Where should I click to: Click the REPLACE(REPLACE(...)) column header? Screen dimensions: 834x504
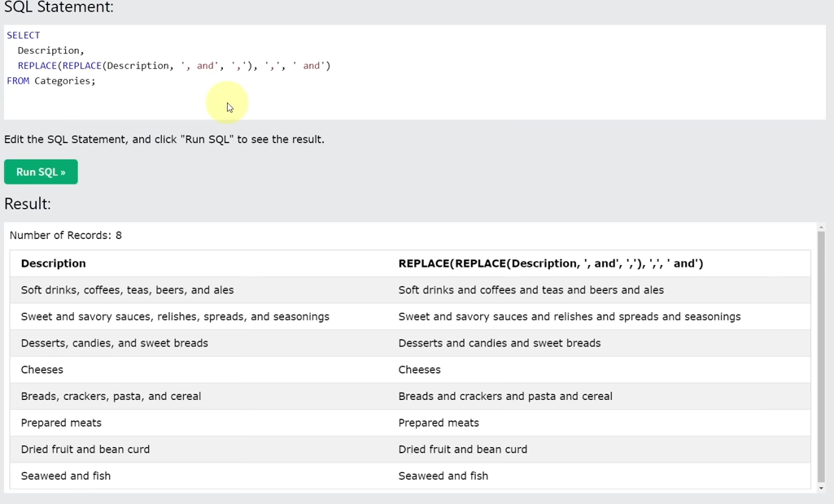tap(551, 263)
